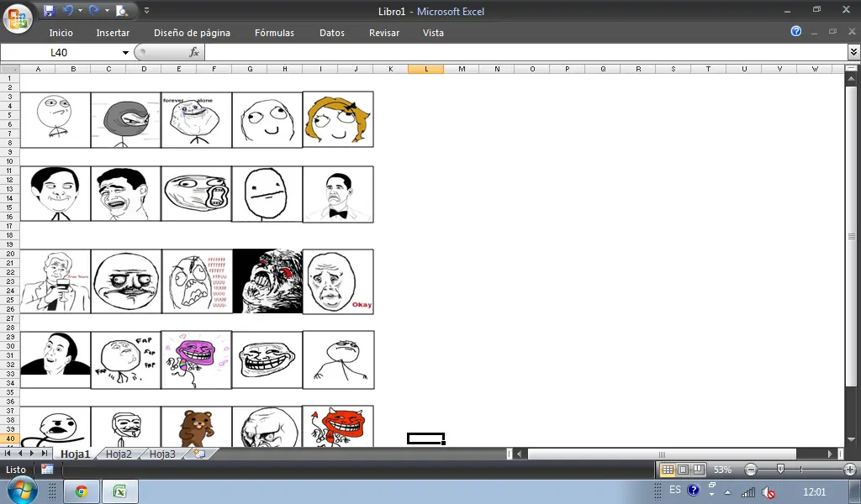Open the Undo history dropdown arrow
The width and height of the screenshot is (861, 504).
pyautogui.click(x=80, y=10)
